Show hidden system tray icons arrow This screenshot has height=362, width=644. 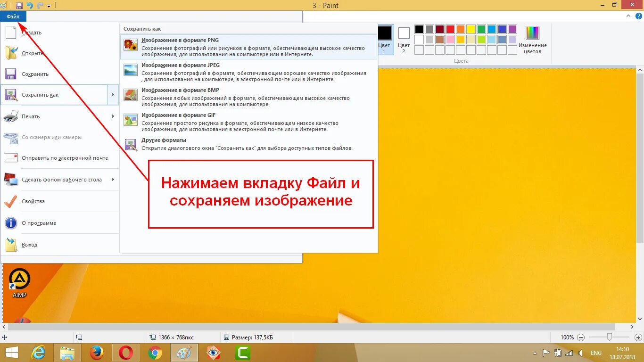(535, 353)
